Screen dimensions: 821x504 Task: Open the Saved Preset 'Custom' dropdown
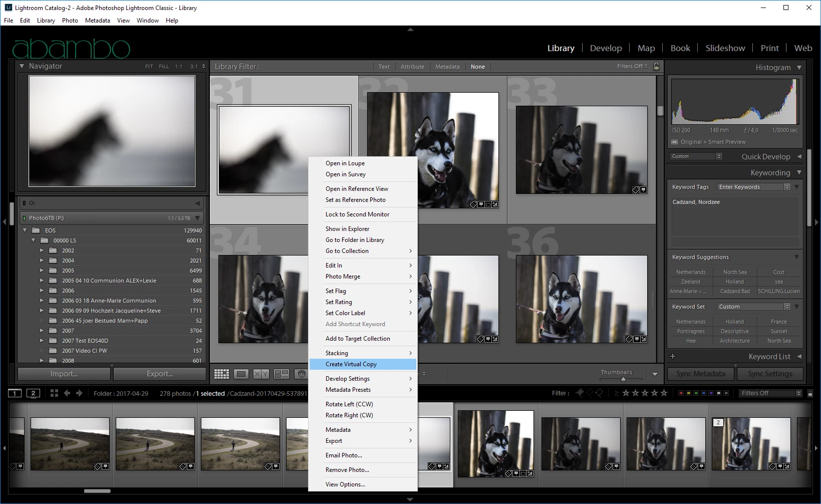pyautogui.click(x=695, y=156)
